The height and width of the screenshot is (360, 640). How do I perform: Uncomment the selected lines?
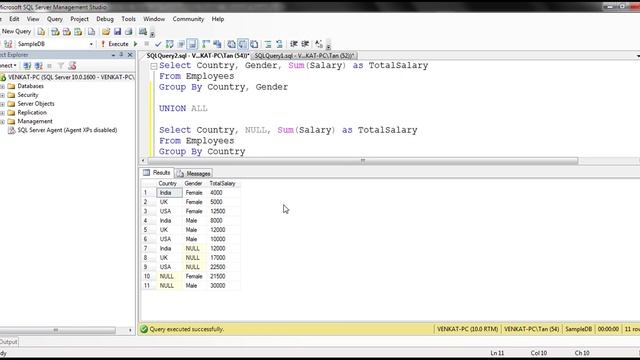coord(279,44)
